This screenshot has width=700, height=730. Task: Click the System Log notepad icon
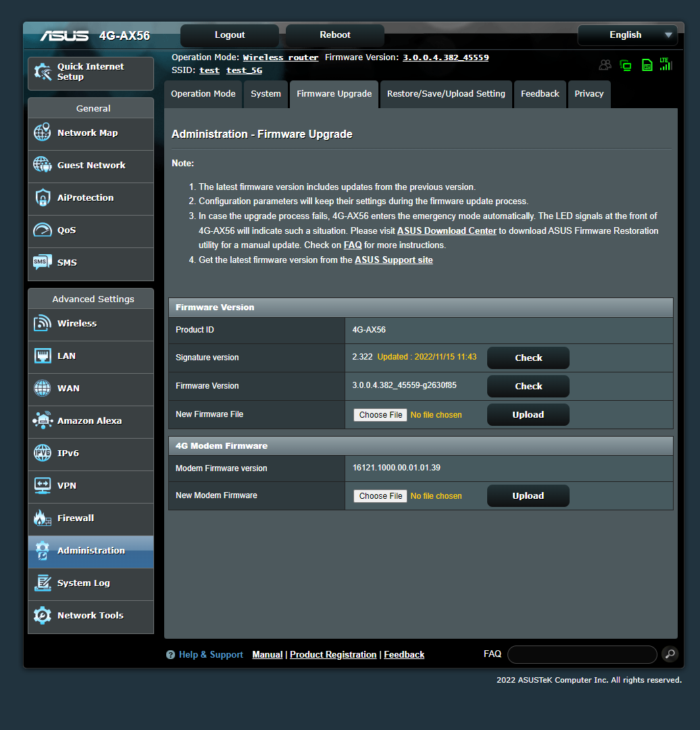(43, 583)
